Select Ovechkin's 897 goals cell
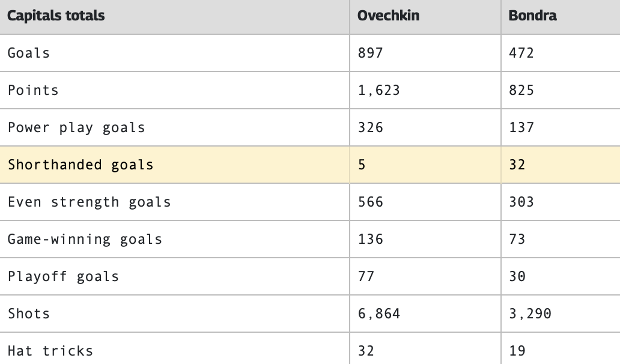Image resolution: width=620 pixels, height=364 pixels. (370, 53)
